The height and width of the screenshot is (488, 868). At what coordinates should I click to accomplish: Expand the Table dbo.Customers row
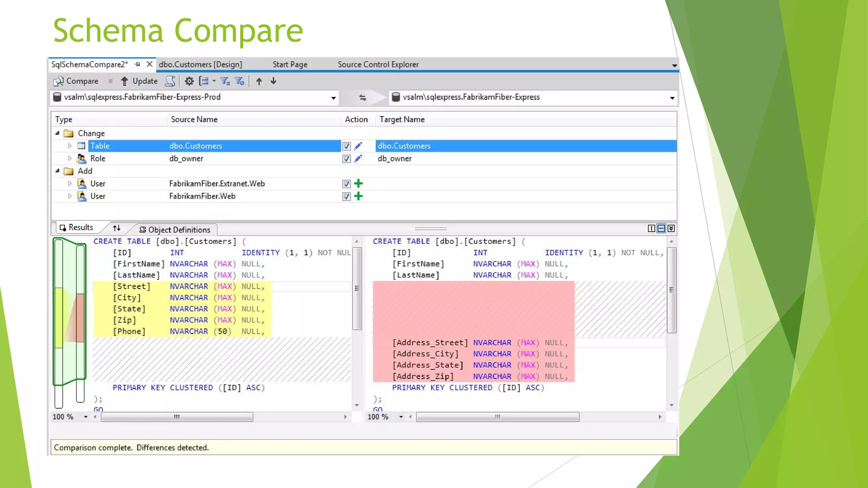[x=70, y=146]
